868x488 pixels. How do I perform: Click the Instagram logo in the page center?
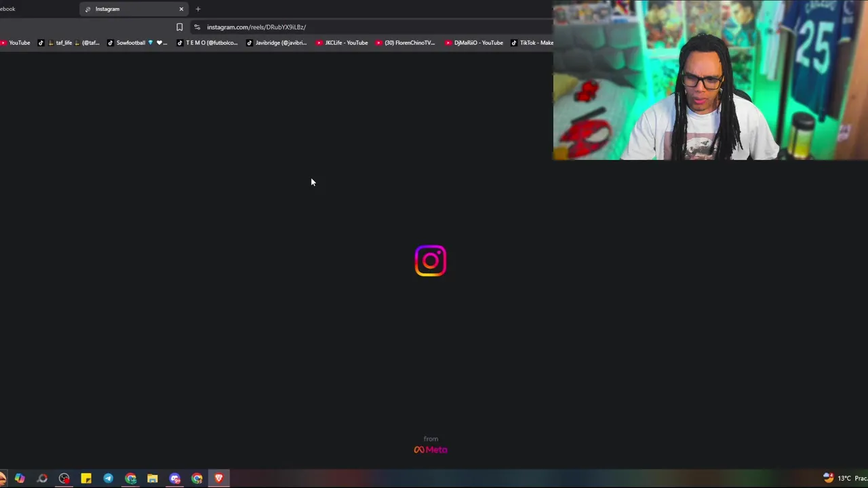431,261
